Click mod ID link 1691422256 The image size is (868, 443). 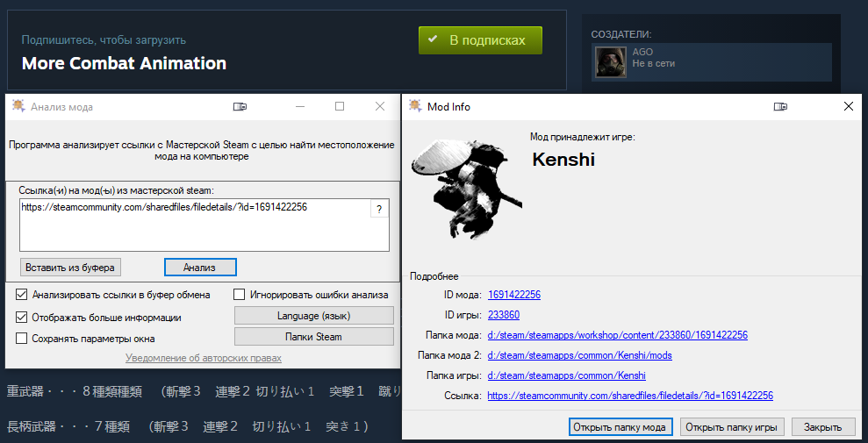pyautogui.click(x=514, y=295)
